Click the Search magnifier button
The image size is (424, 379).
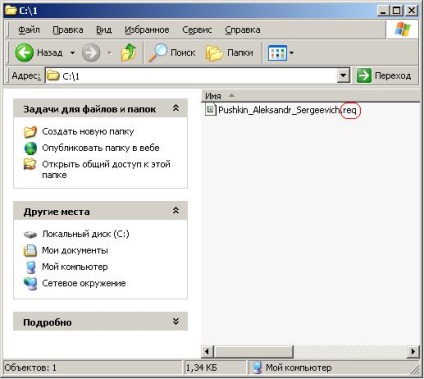172,53
